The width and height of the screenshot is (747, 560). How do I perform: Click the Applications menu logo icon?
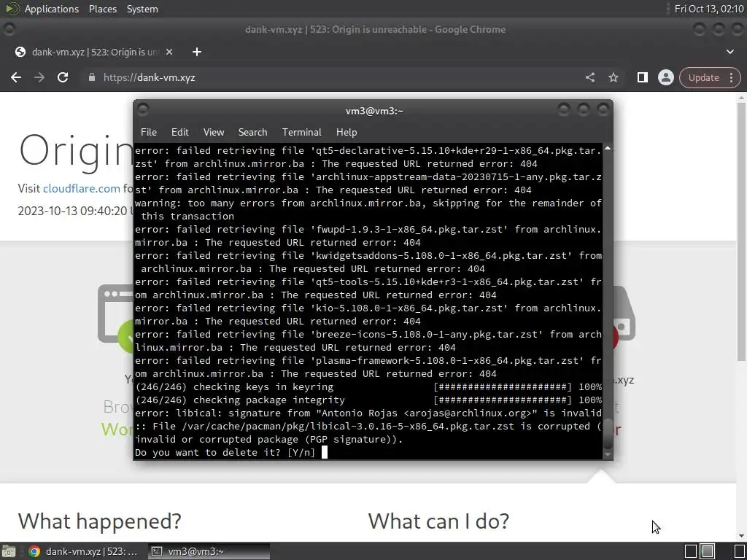(12, 9)
